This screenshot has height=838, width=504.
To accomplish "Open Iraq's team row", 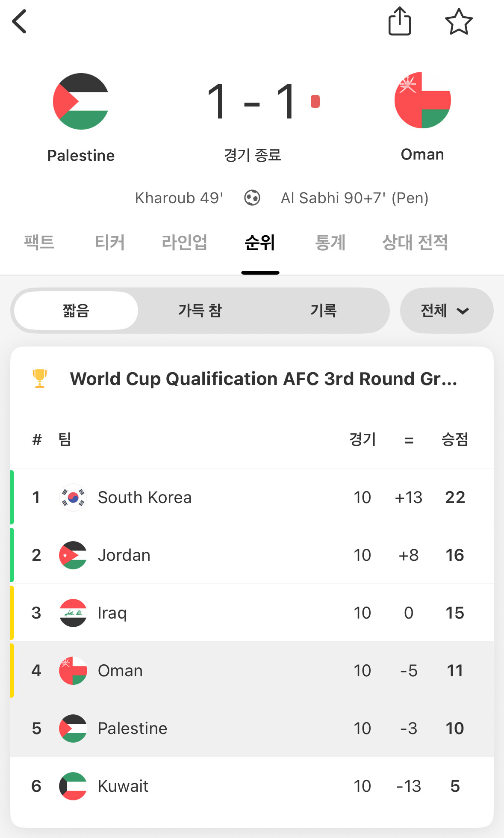I will 252,613.
